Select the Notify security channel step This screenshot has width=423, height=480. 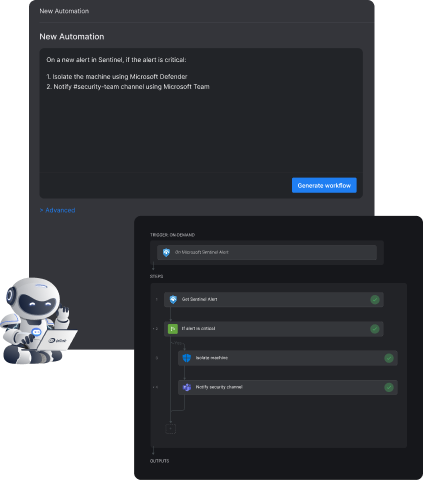coord(288,387)
